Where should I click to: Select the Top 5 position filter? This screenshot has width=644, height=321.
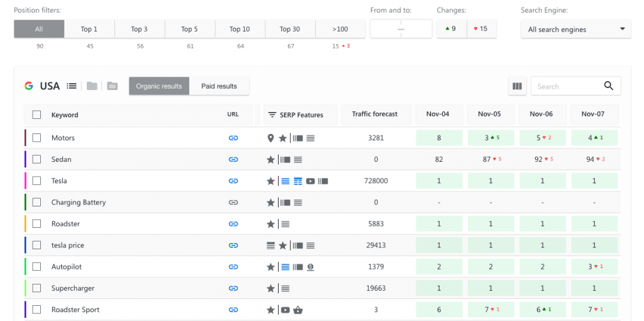(189, 29)
